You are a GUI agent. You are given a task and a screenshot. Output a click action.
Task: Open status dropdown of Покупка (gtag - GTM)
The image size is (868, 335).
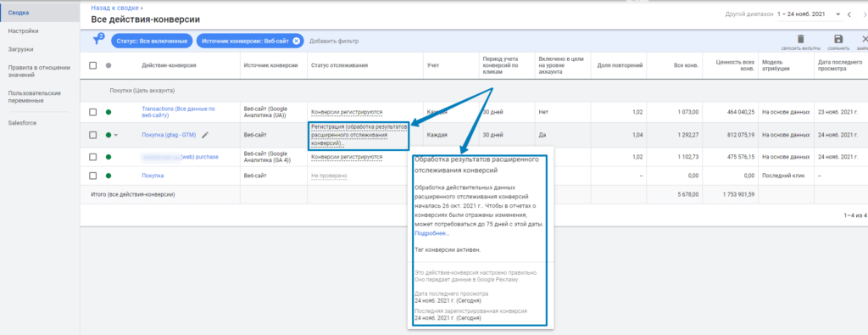115,135
